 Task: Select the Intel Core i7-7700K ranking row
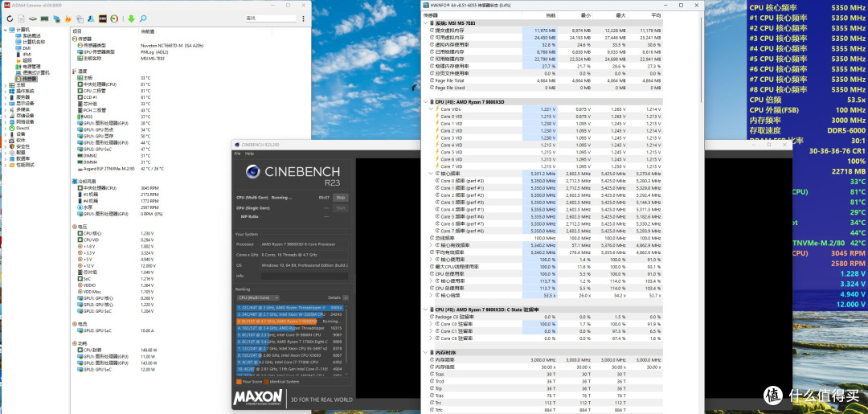tap(290, 362)
